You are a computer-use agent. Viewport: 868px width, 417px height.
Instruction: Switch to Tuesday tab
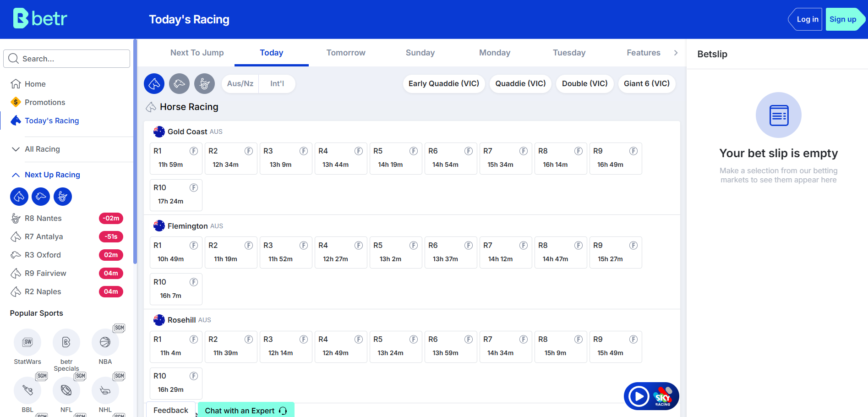tap(569, 53)
